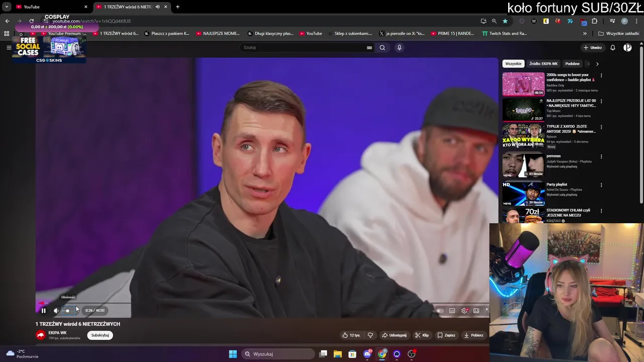Expand hidden bookmarks with double chevron
644x362 pixels.
tap(585, 34)
